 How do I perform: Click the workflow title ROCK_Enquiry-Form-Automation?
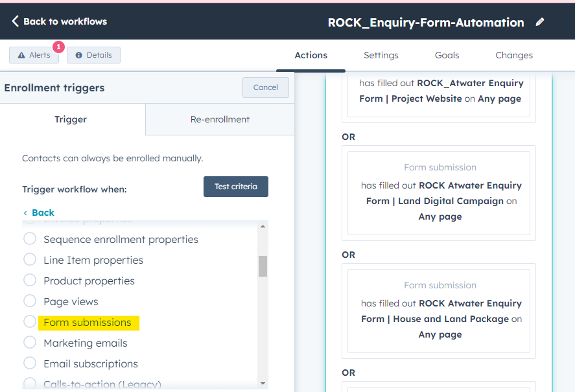(426, 23)
